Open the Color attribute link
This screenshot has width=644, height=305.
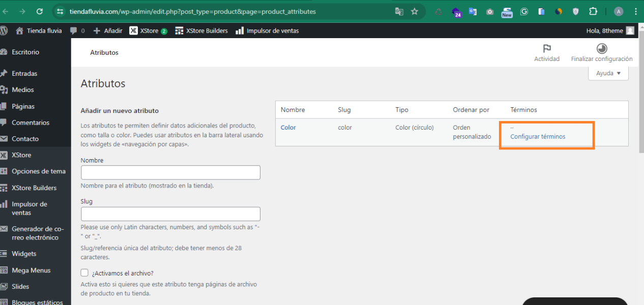[288, 128]
